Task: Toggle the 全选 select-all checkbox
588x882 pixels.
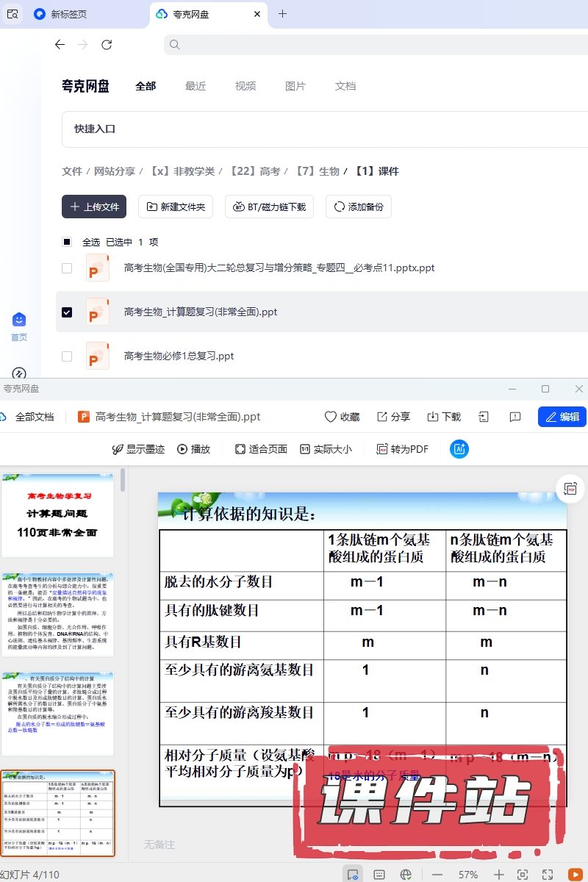Action: [67, 242]
